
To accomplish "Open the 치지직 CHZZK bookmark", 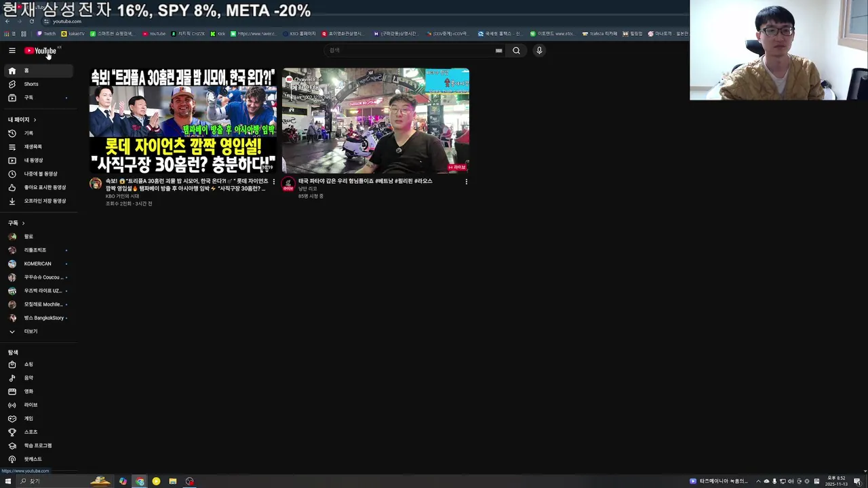I will (x=188, y=33).
